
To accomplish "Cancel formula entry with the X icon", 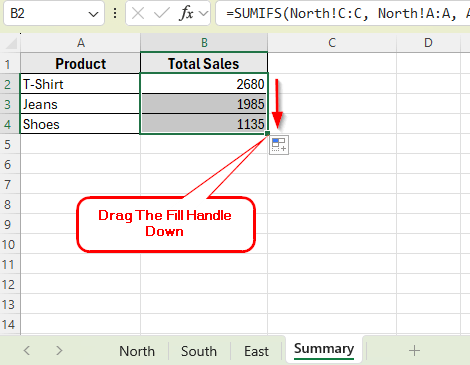I will (x=138, y=14).
